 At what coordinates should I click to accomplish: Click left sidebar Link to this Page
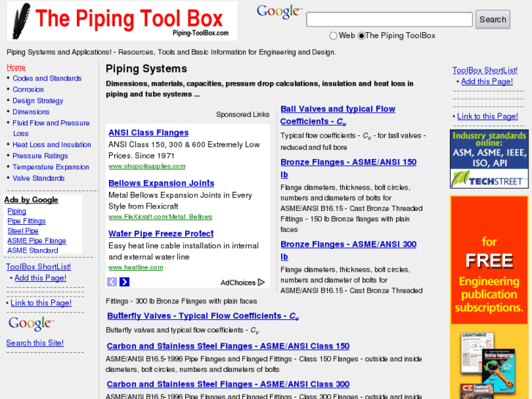pyautogui.click(x=41, y=303)
